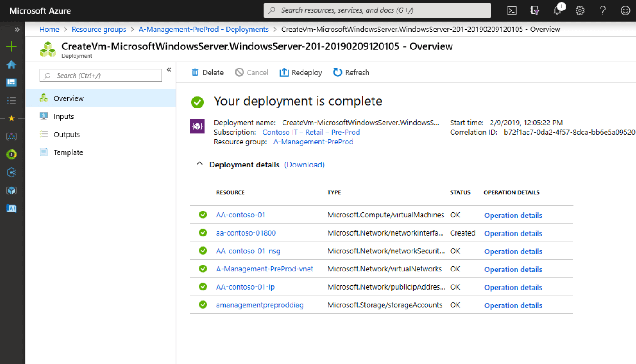
Task: Click the help question mark icon
Action: tap(603, 10)
